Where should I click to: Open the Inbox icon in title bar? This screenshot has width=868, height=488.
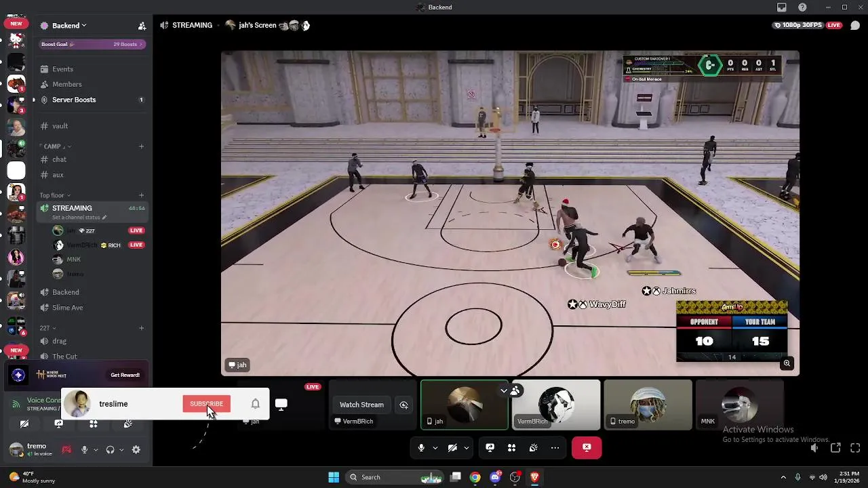tap(782, 7)
